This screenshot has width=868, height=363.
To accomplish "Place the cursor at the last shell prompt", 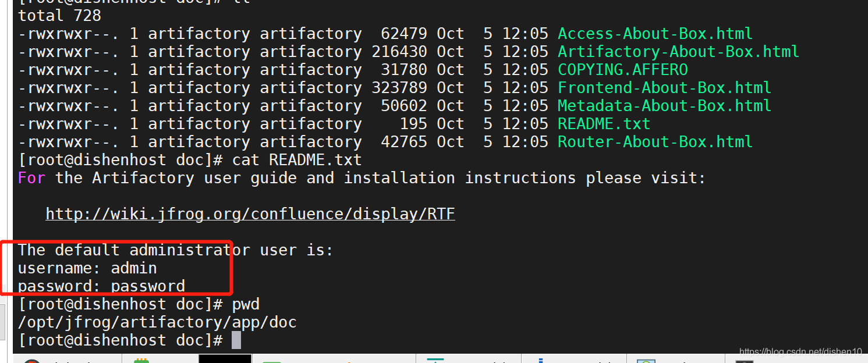I will pyautogui.click(x=236, y=340).
